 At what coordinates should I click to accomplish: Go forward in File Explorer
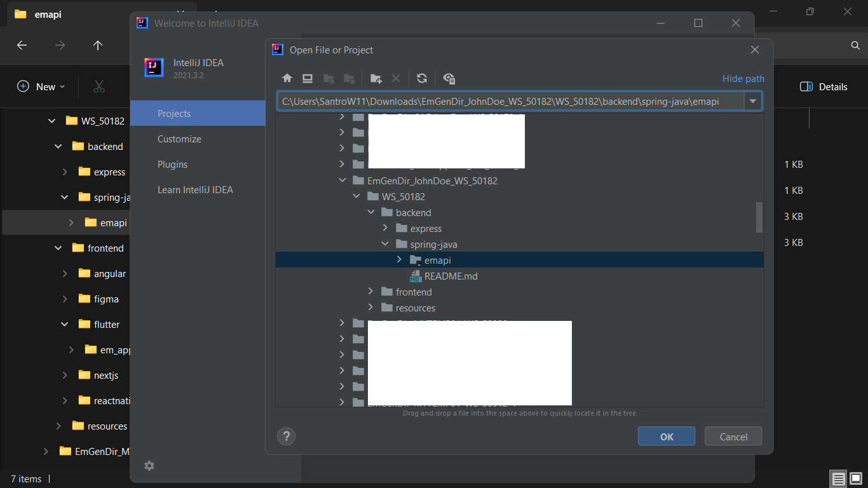click(60, 45)
